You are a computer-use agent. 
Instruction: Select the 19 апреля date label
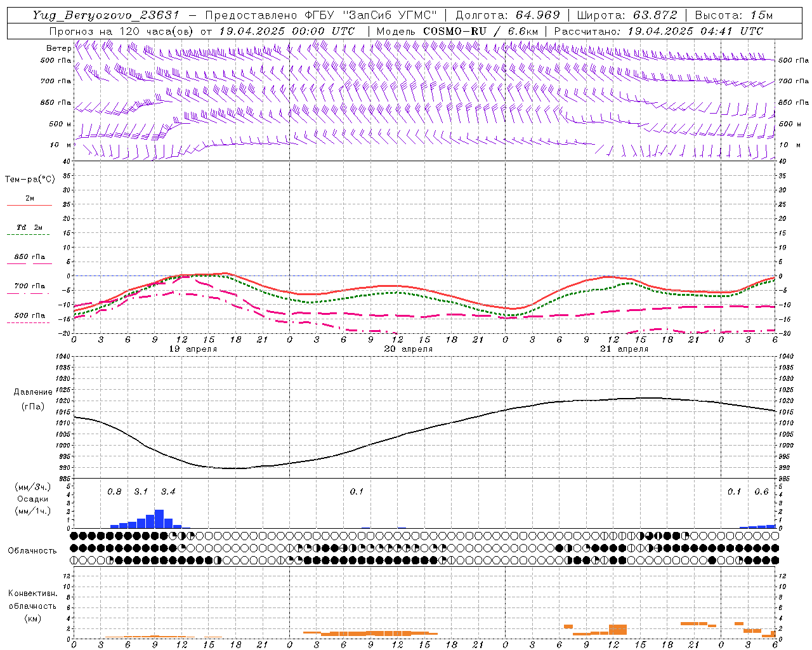pos(193,349)
